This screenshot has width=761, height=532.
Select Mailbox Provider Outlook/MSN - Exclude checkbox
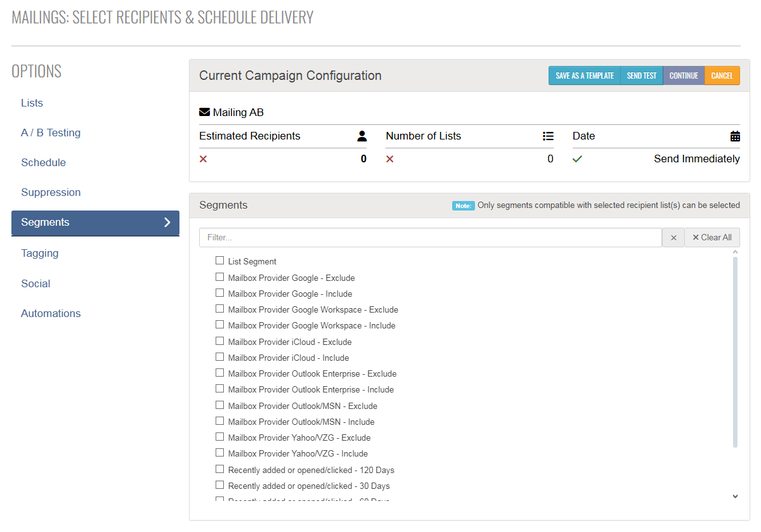click(x=219, y=405)
